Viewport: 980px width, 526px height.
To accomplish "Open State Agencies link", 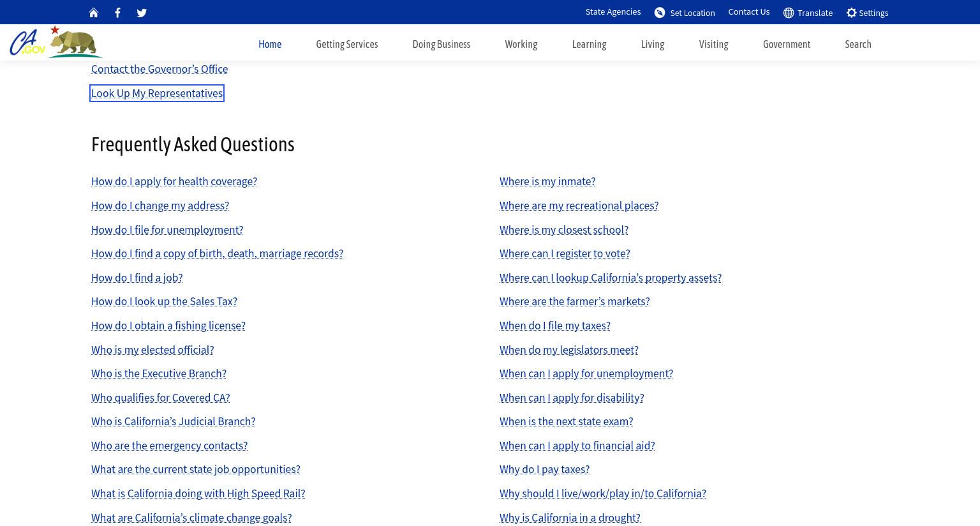I will pyautogui.click(x=613, y=11).
